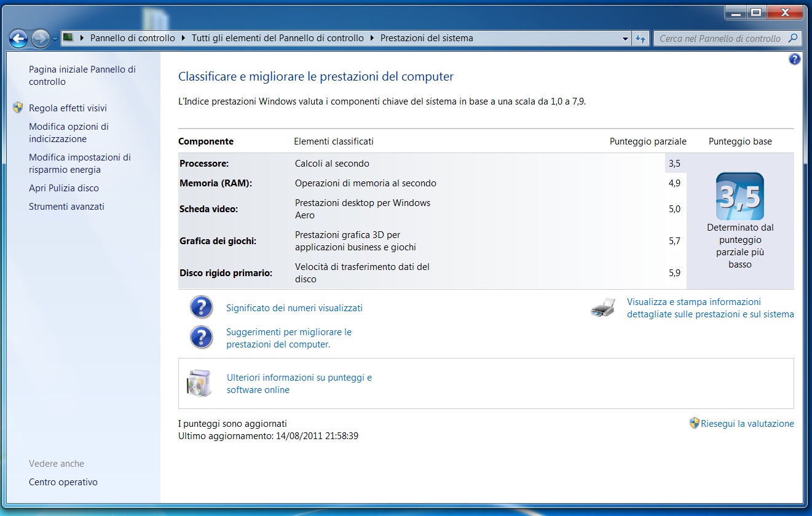Screen dimensions: 812x516
Task: Click the Elementi classificati column header
Action: pos(334,141)
